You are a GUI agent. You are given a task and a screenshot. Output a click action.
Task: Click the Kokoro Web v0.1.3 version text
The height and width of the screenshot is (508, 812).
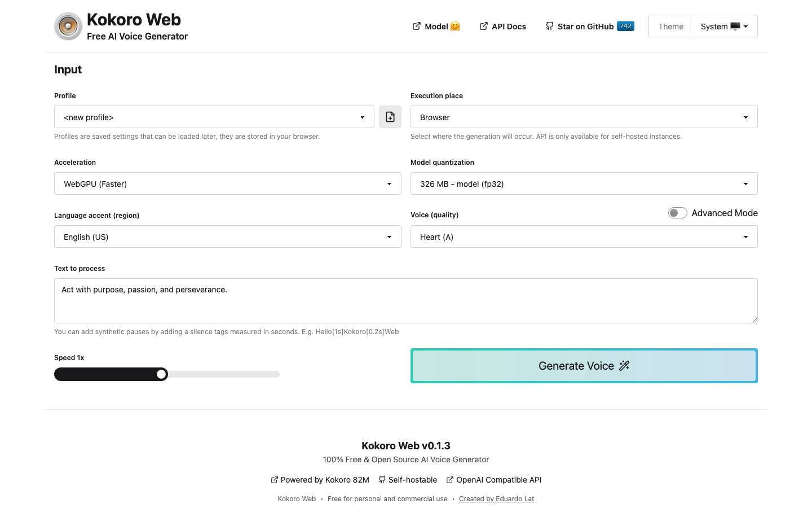pyautogui.click(x=406, y=446)
